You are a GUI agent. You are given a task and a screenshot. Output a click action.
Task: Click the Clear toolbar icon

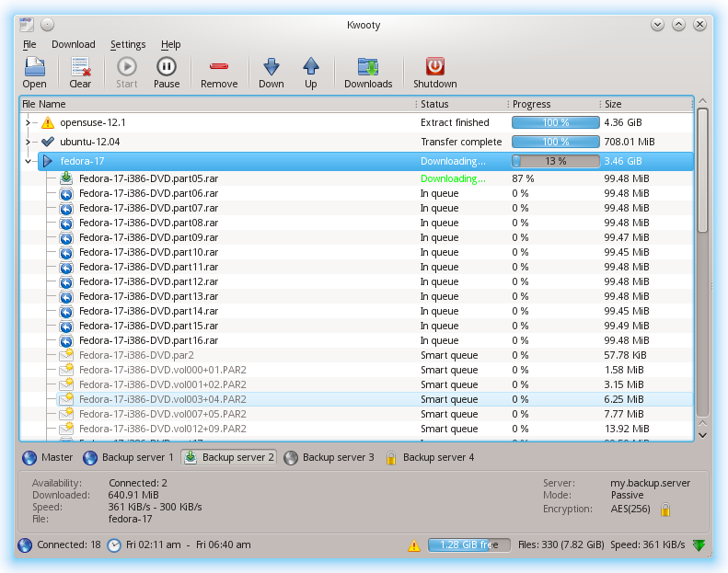[80, 67]
